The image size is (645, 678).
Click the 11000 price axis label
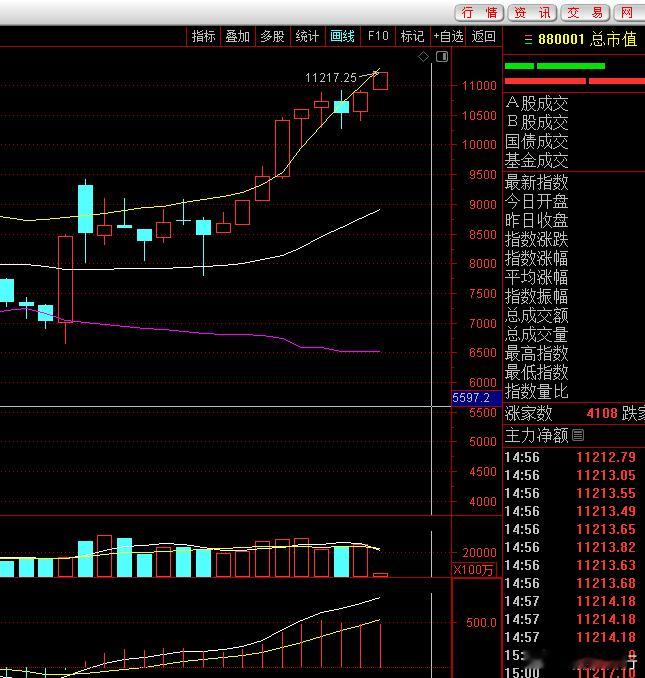tap(479, 86)
